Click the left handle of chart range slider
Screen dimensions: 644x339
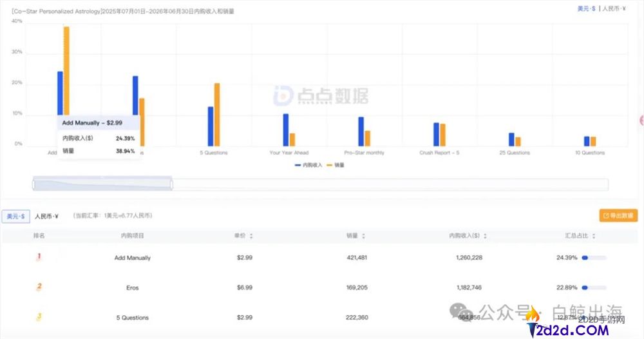pyautogui.click(x=33, y=184)
